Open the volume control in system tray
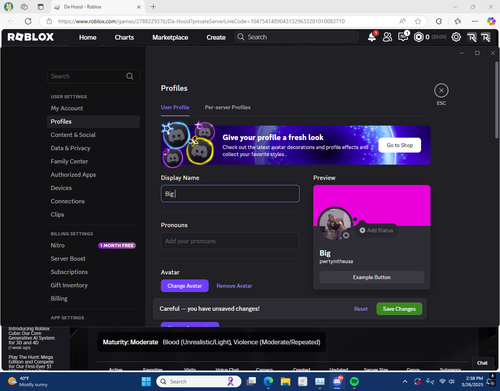Viewport: 500px width, 391px height. tap(452, 381)
